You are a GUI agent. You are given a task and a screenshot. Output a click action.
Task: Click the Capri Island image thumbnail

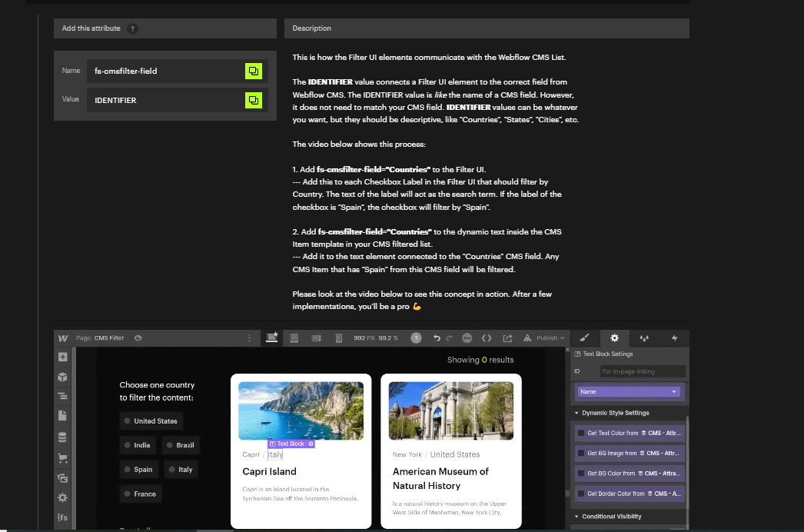pos(301,411)
